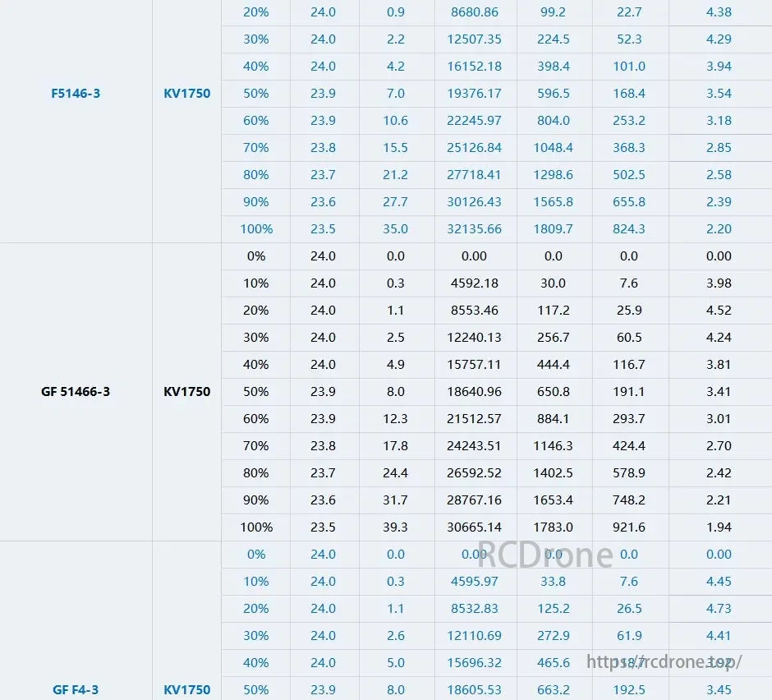772x700 pixels.
Task: Click the RPM-related value 1809.7
Action: [554, 229]
